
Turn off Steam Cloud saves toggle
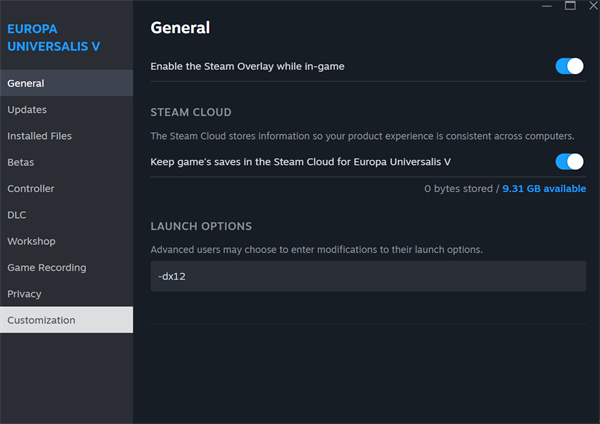[569, 161]
